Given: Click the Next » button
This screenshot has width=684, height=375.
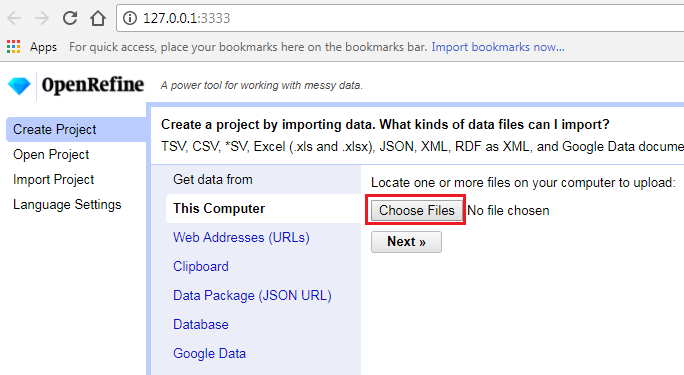Looking at the screenshot, I should [x=406, y=242].
